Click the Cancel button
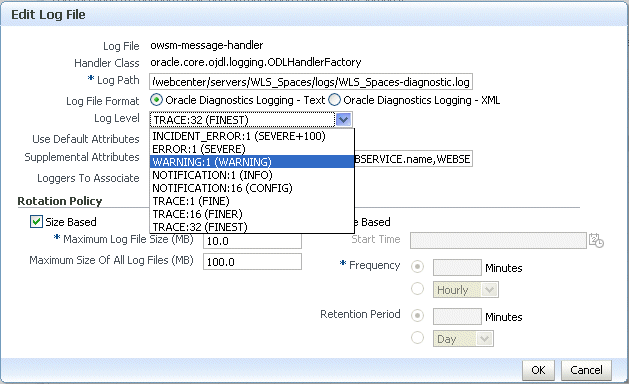The image size is (629, 384). click(586, 370)
